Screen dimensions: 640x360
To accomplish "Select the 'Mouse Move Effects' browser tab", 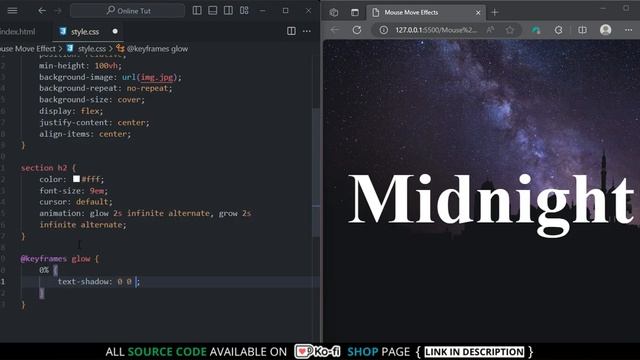I will (425, 13).
